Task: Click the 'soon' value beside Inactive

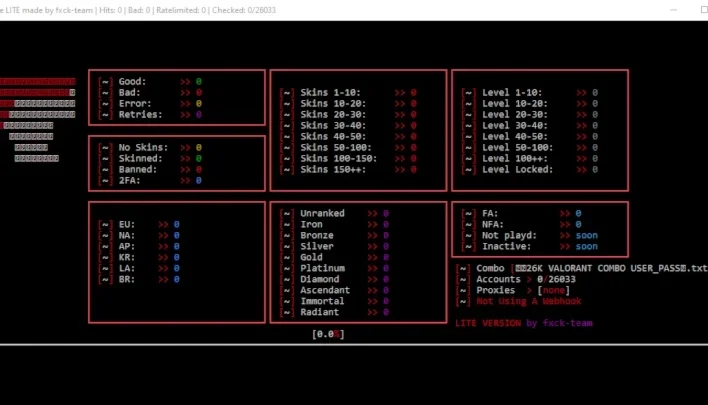Action: coord(587,247)
